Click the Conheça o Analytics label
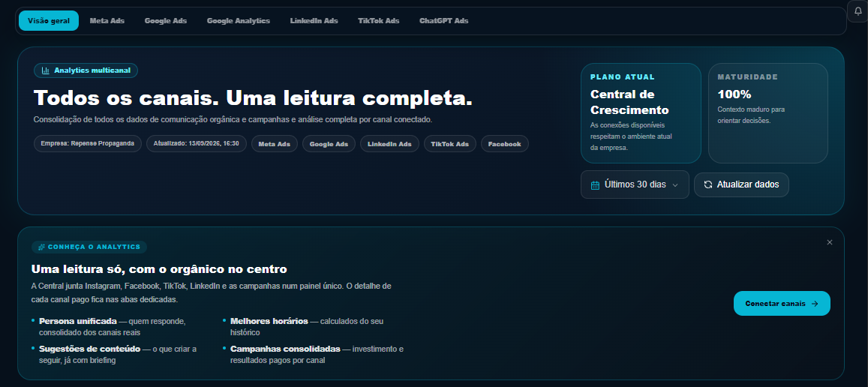This screenshot has height=387, width=868. [x=89, y=247]
